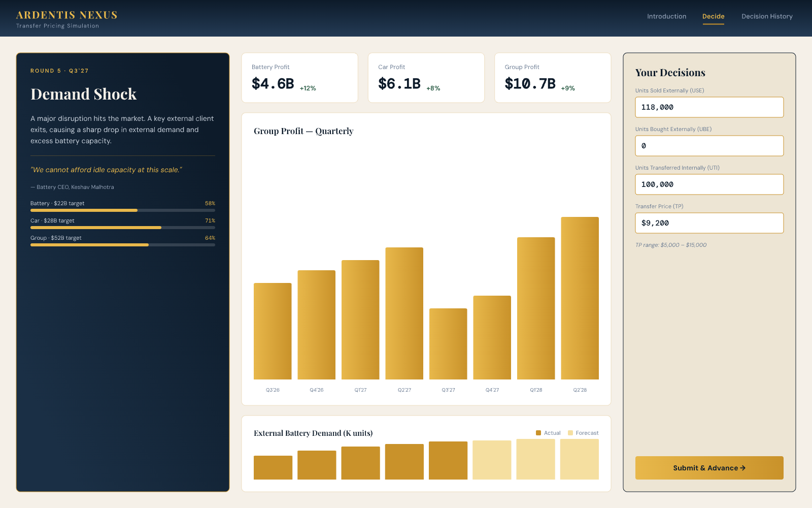Viewport: 812px width, 508px height.
Task: Click the Q3'26 group profit bar
Action: point(273,331)
